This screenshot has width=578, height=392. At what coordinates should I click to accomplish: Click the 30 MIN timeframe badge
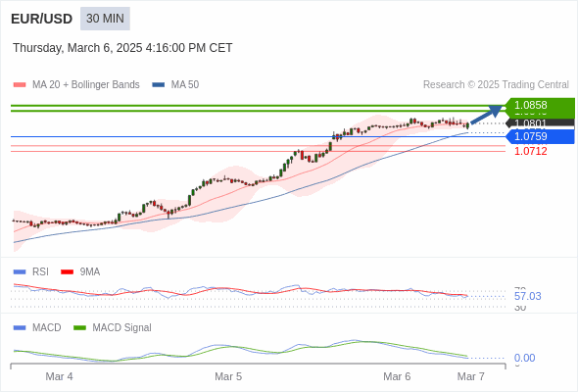[105, 19]
